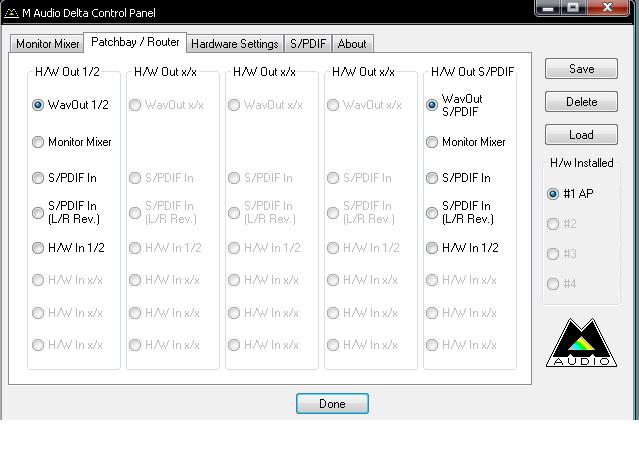Click the H/w Installed group label
This screenshot has width=639, height=459.
[582, 163]
